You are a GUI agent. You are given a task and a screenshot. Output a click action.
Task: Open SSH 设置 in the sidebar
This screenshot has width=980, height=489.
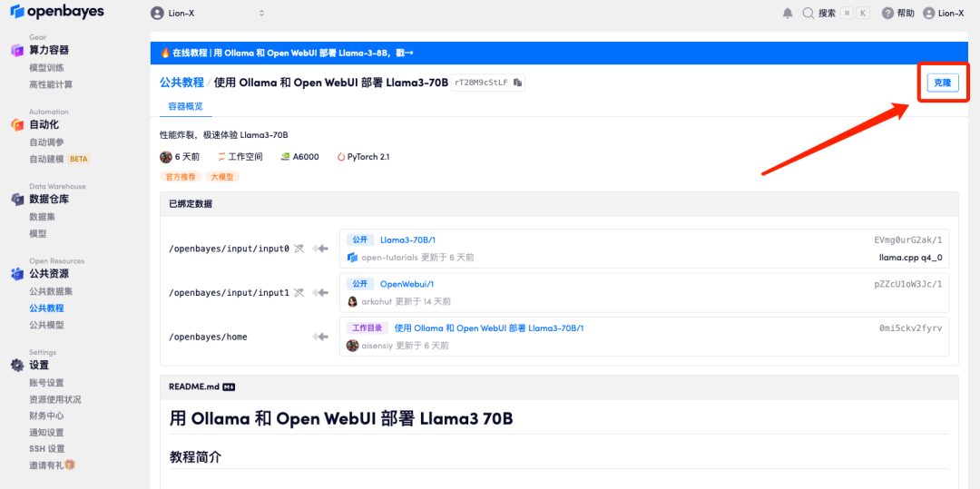tap(47, 448)
